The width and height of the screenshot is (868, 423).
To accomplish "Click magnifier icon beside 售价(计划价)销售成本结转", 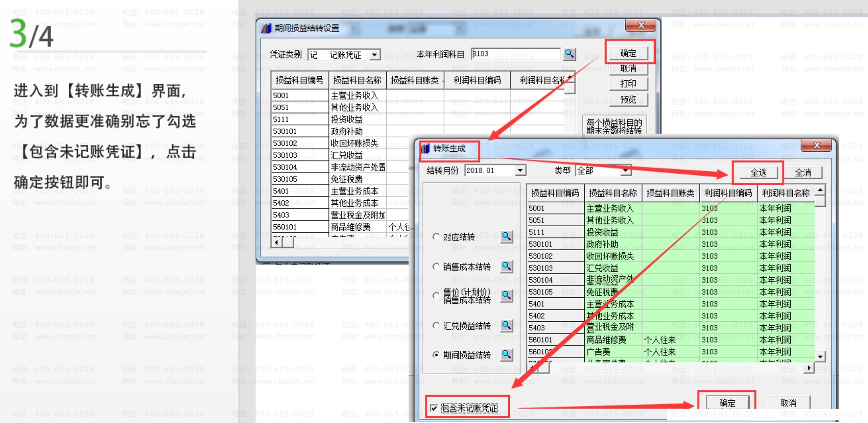I will coord(507,296).
